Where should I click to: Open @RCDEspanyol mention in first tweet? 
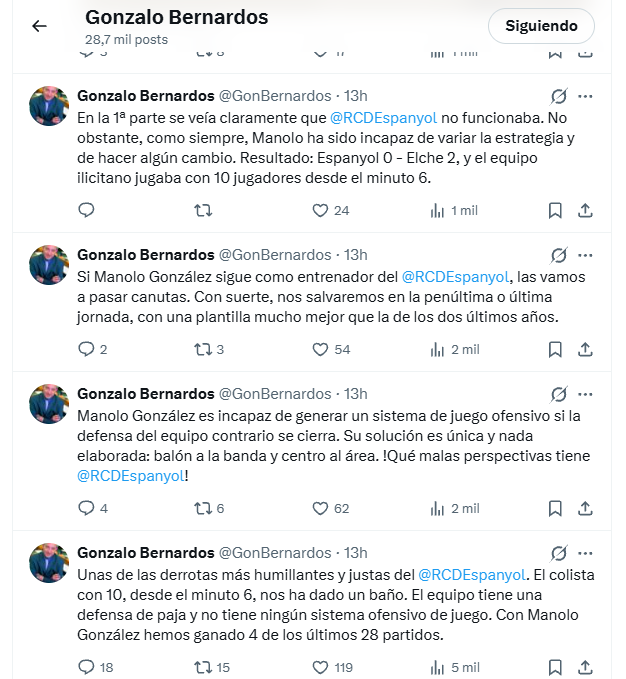click(x=384, y=118)
